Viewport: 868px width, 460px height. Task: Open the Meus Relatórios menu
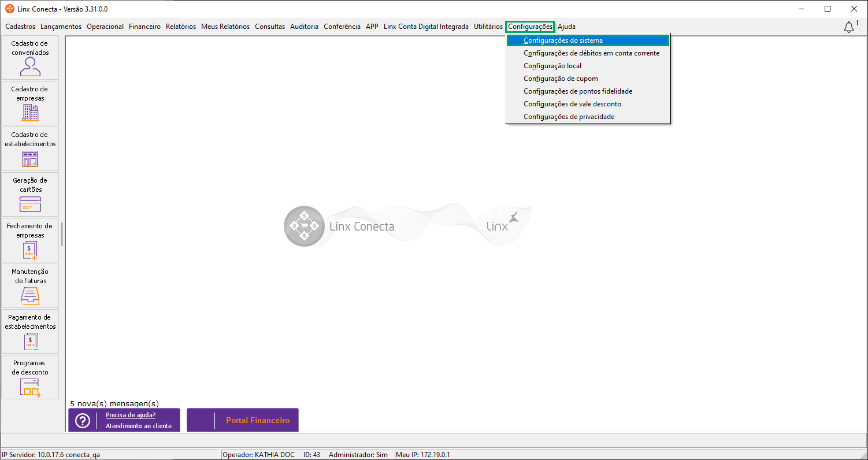[225, 27]
